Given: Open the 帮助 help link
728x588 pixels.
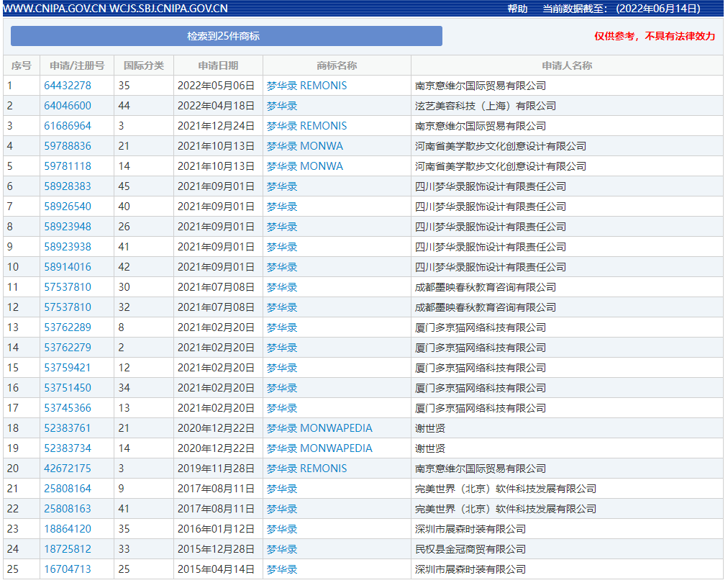Looking at the screenshot, I should pyautogui.click(x=517, y=9).
